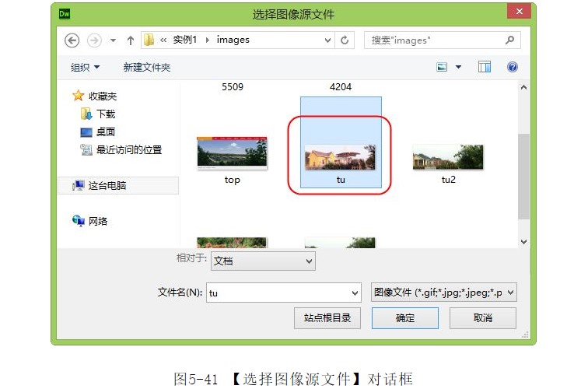Select the tu2 image thumbnail
The height and width of the screenshot is (389, 588).
448,157
